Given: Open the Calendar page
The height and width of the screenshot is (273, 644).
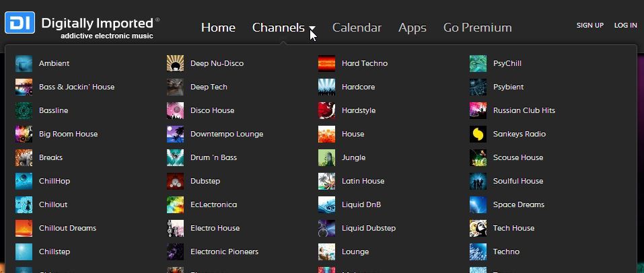Looking at the screenshot, I should pyautogui.click(x=357, y=28).
